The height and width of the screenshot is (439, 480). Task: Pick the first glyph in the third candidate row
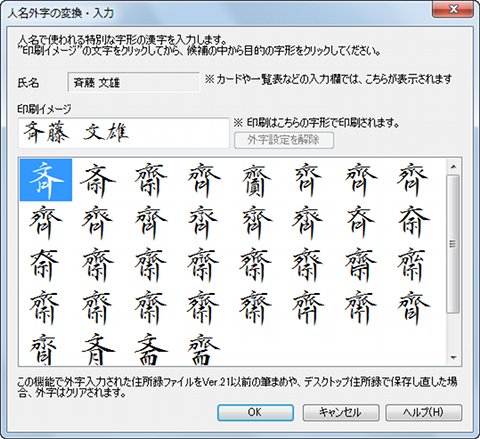point(45,265)
